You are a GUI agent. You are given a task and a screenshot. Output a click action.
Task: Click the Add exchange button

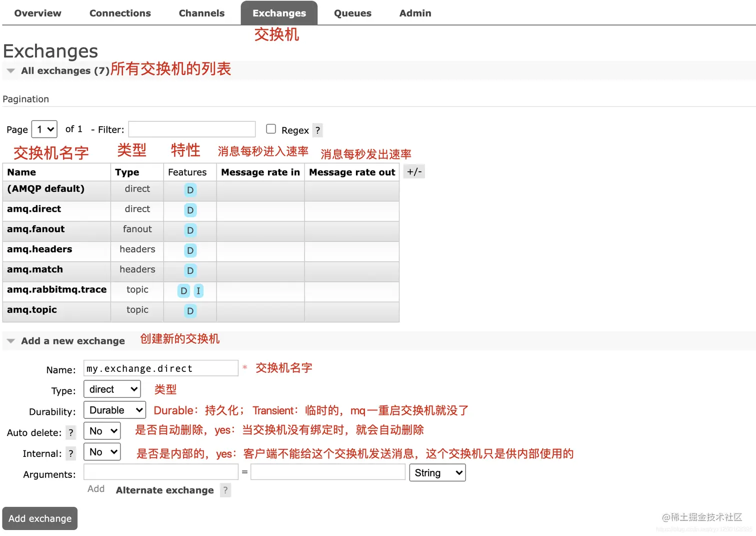(x=40, y=518)
